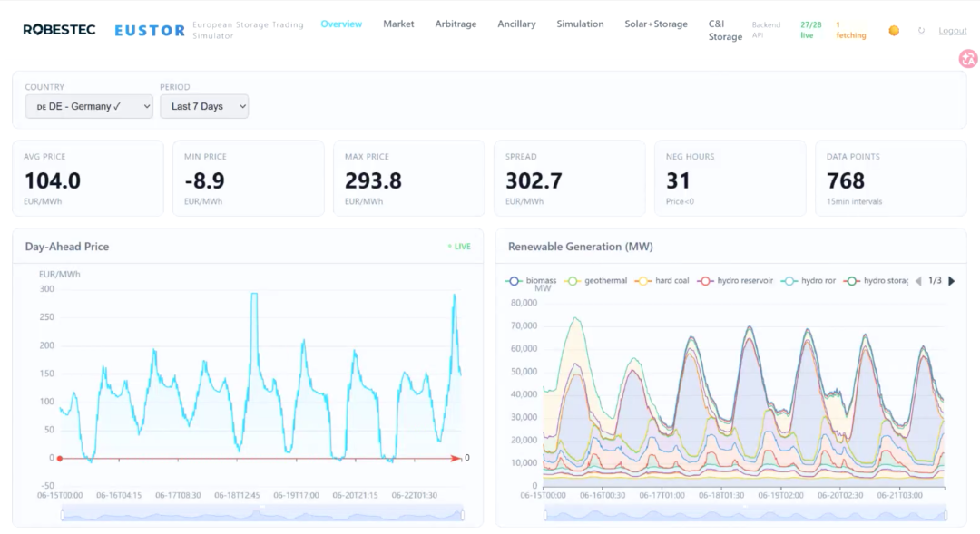The image size is (980, 534).
Task: Toggle hard coal series in legend
Action: 661,281
